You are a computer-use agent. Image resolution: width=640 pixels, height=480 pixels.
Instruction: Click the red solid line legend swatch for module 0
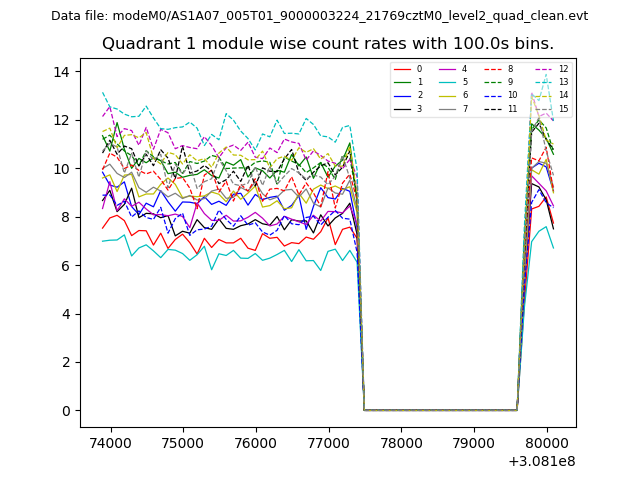402,69
